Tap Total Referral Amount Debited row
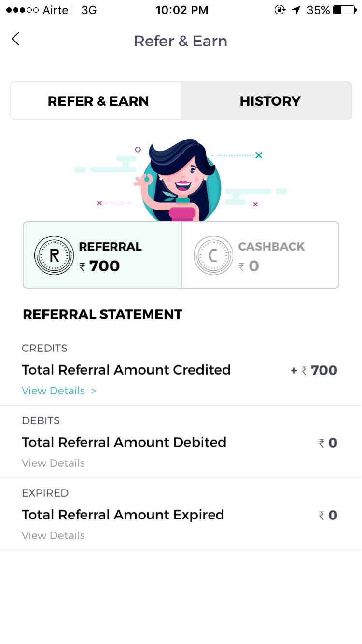 point(124,442)
